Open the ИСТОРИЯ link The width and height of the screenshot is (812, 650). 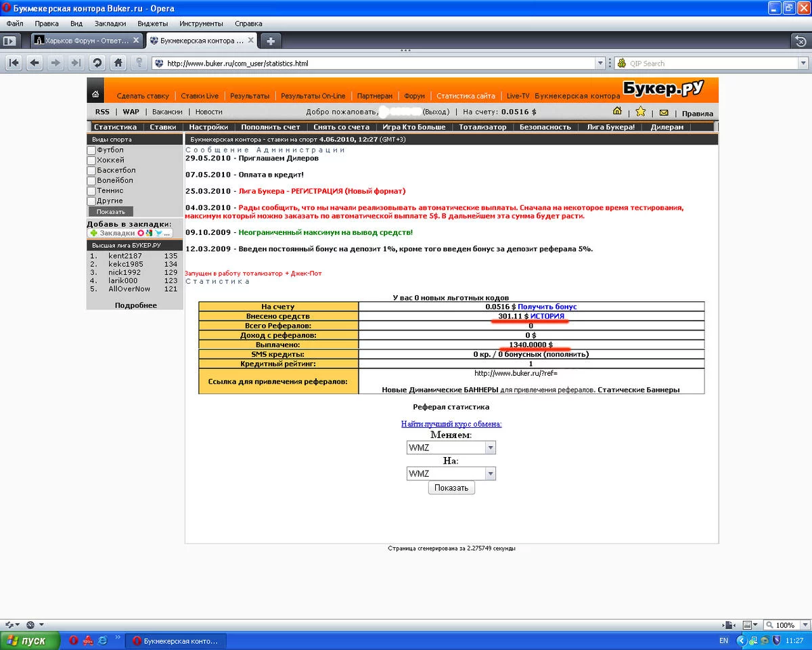pos(547,316)
